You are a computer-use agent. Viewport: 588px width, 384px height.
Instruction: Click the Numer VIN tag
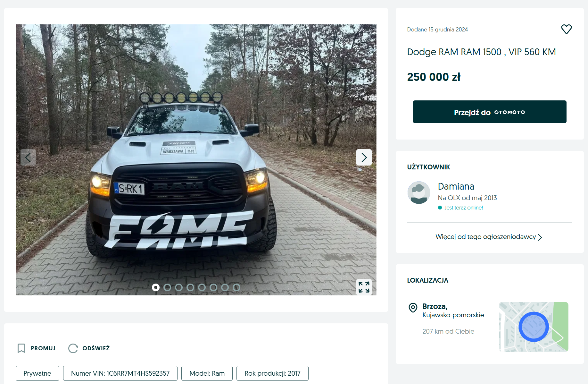point(120,373)
